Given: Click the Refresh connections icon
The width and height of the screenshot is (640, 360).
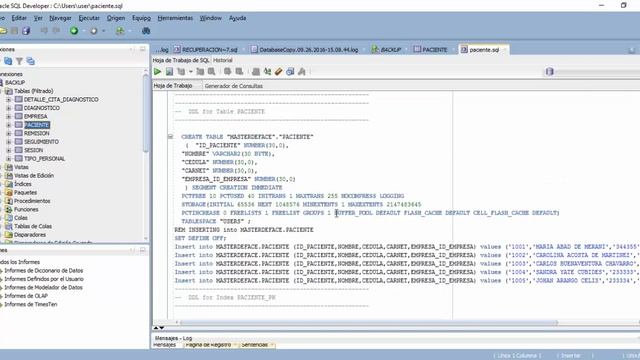Looking at the screenshot, I should [8, 61].
